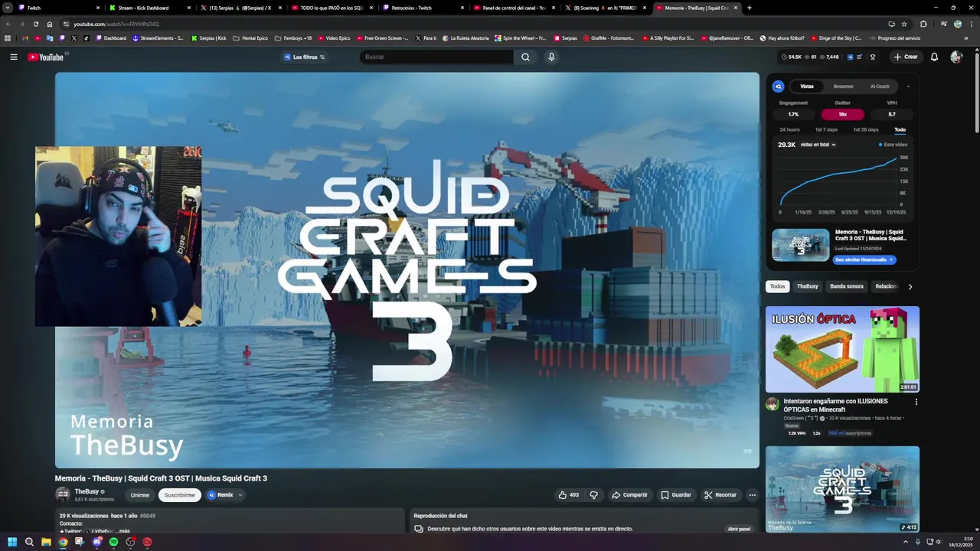Click the Abrir panel button

(739, 529)
